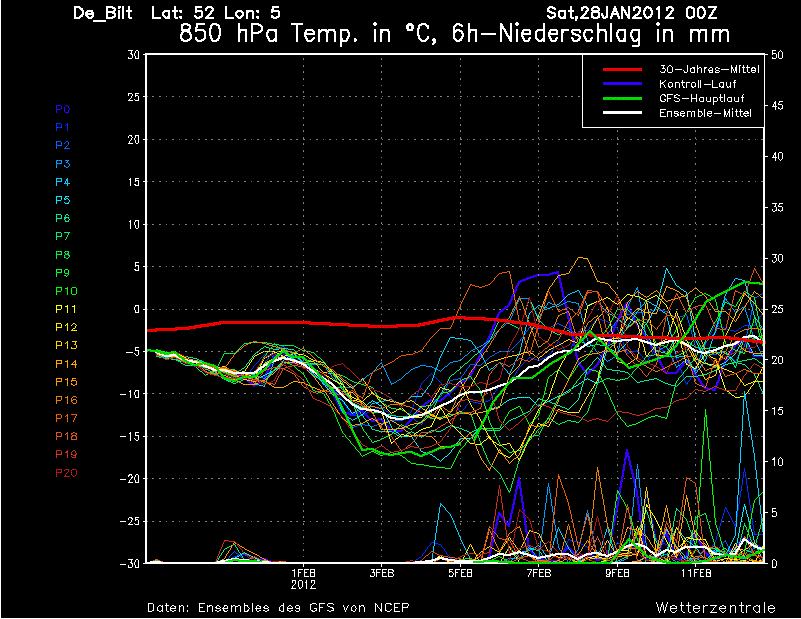Click the P11 yellow member label

66,310
